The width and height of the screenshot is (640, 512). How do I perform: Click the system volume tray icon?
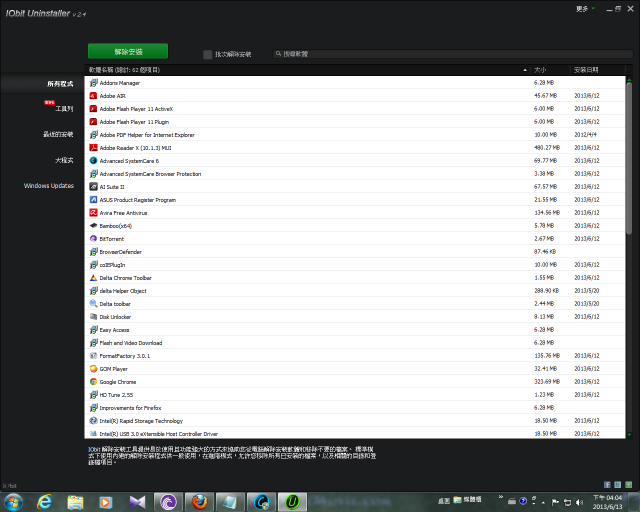579,503
